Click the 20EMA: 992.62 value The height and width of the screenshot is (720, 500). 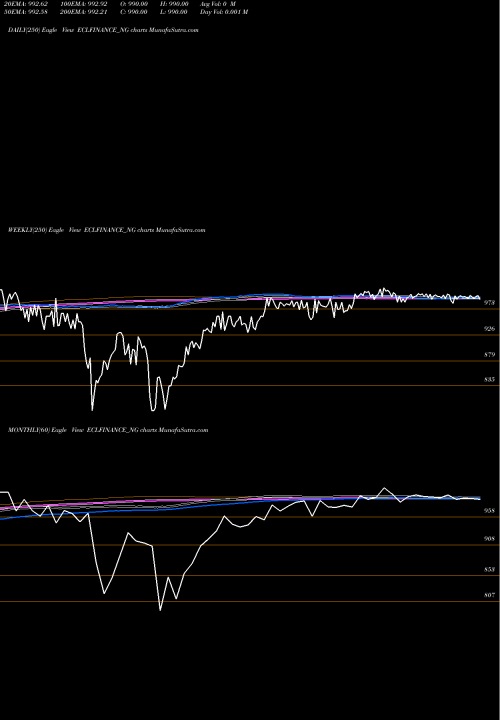(x=28, y=4)
